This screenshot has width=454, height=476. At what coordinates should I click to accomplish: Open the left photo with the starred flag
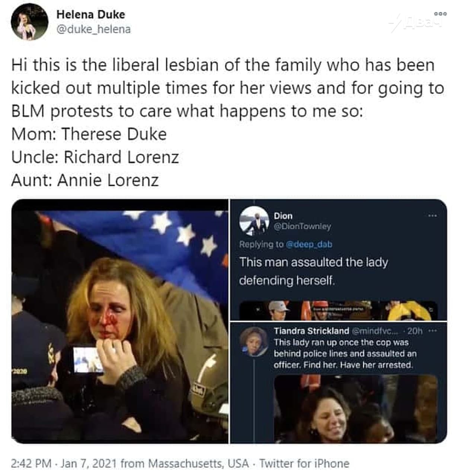[x=120, y=321]
